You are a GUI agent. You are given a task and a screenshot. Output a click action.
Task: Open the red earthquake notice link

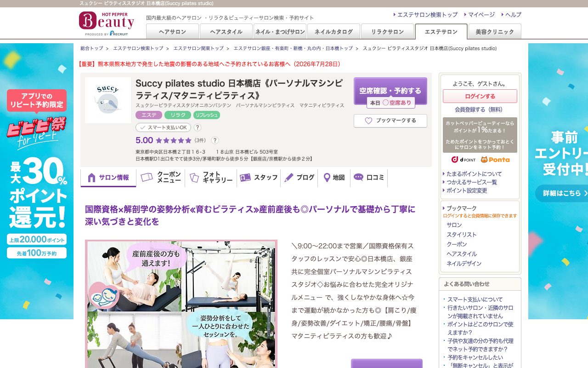tap(209, 64)
